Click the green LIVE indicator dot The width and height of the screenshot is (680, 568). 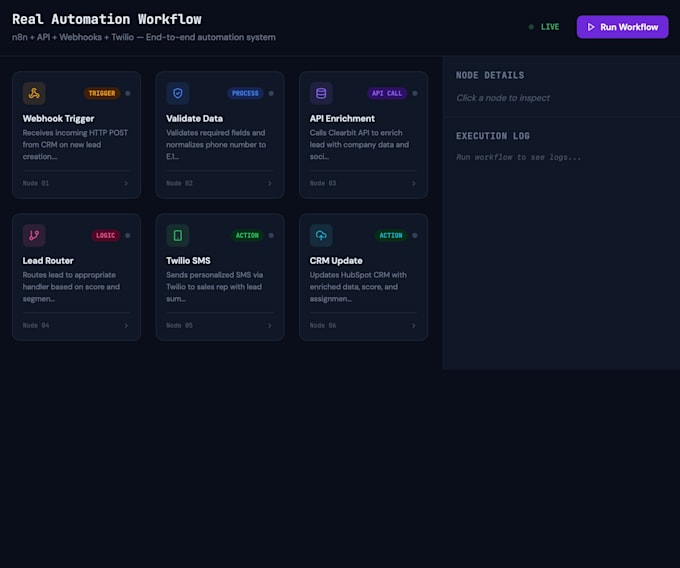pos(531,27)
